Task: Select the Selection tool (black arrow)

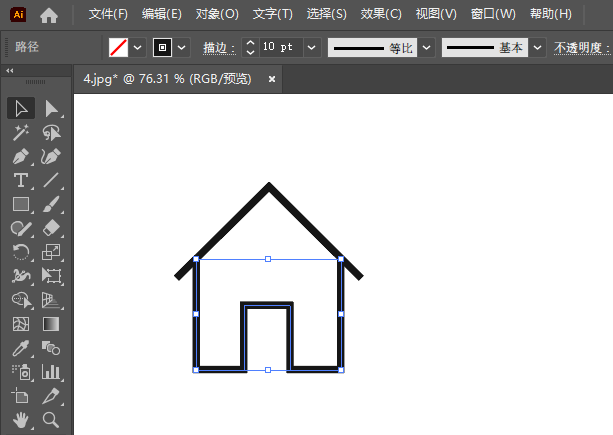Action: [x=21, y=108]
